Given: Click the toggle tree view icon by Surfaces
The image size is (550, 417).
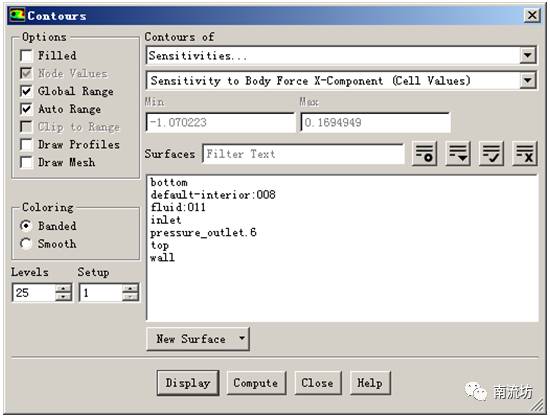Looking at the screenshot, I should [424, 154].
